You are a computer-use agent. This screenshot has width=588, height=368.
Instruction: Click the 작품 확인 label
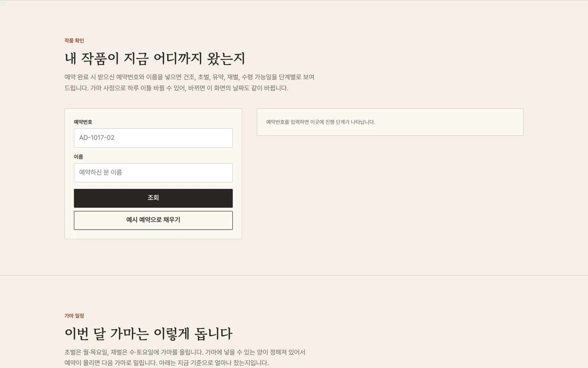(x=74, y=40)
